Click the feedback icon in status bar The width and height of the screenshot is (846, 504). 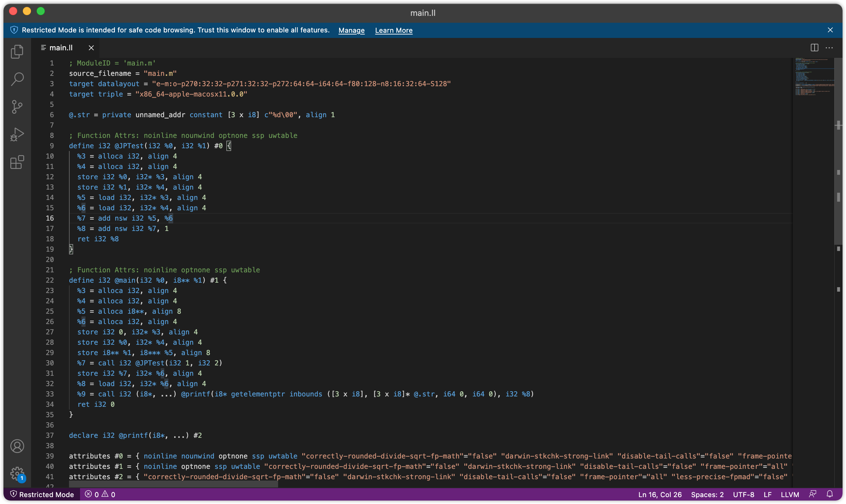pyautogui.click(x=813, y=494)
